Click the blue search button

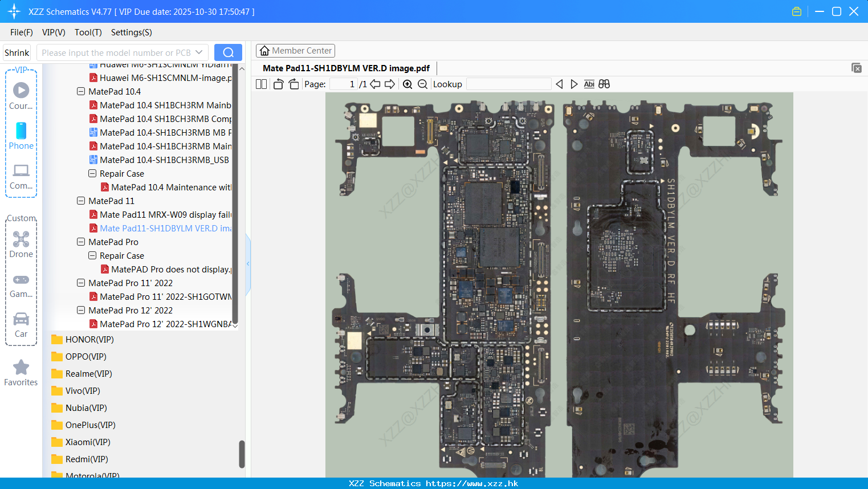[228, 52]
